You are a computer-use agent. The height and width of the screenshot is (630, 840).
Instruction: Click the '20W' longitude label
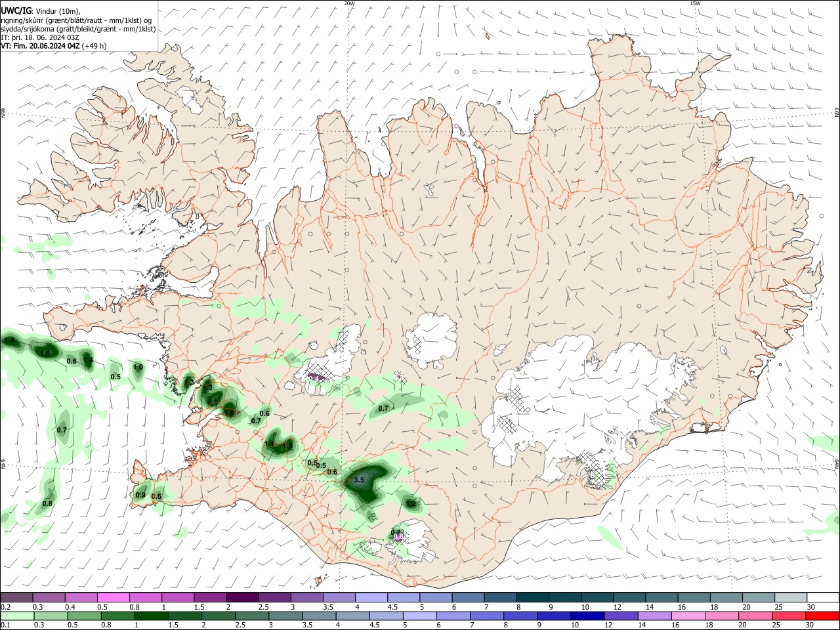349,3
